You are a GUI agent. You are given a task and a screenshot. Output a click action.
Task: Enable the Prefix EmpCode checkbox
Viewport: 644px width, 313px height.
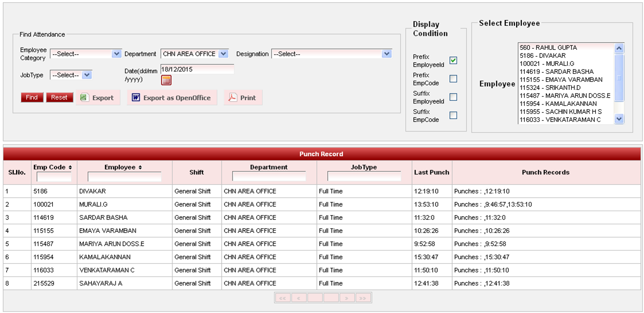pos(453,79)
